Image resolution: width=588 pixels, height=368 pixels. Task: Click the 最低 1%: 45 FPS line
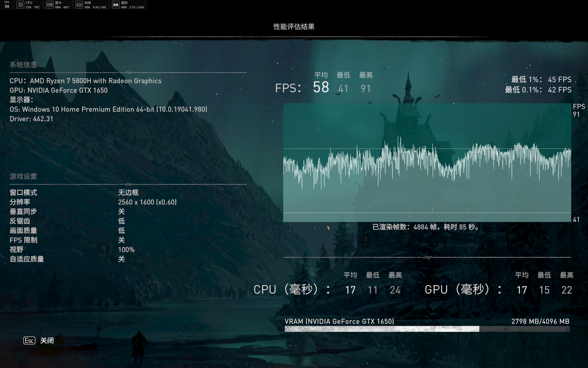coord(541,80)
